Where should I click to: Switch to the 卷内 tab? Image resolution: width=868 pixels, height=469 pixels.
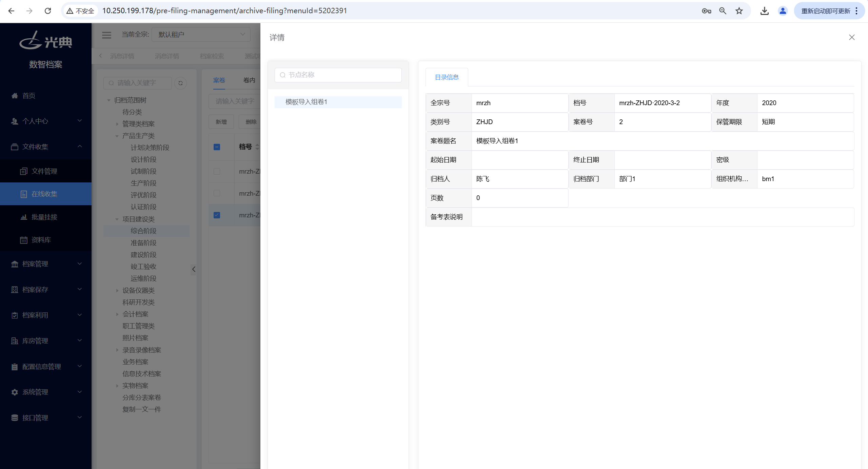(249, 80)
